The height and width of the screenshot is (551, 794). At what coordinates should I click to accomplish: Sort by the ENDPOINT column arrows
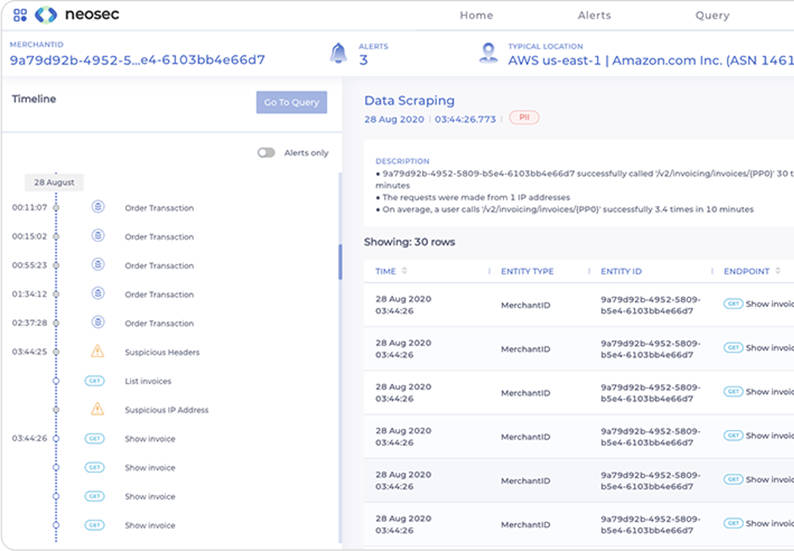[779, 271]
